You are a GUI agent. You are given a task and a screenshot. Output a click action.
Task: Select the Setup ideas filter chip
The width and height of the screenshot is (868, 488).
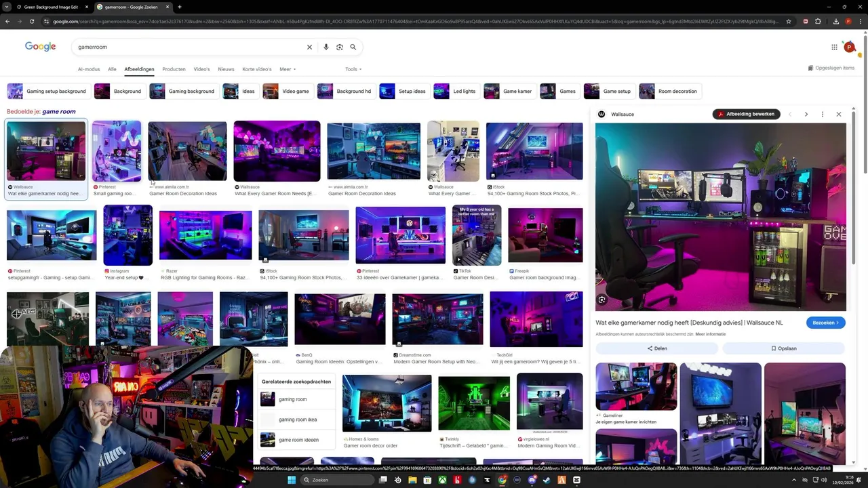403,91
